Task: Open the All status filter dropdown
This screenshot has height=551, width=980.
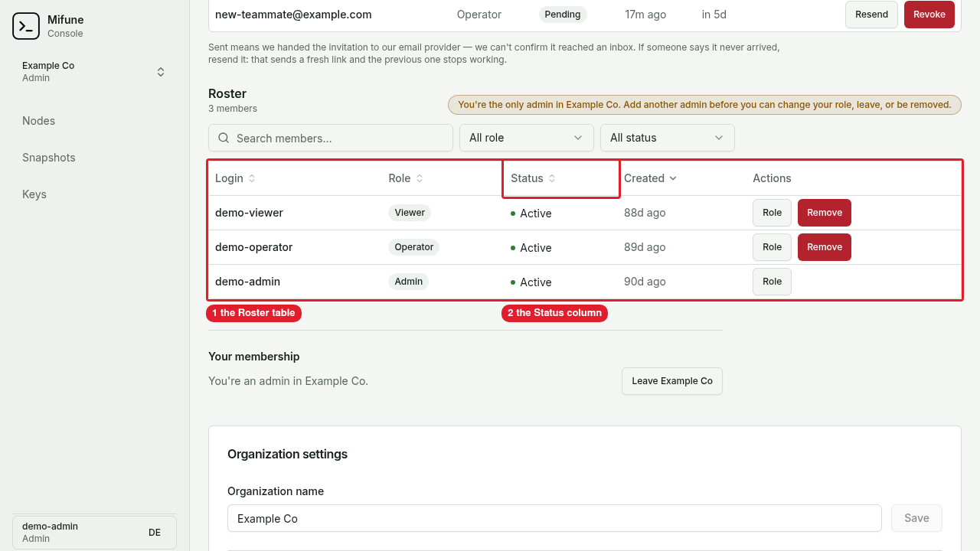Action: pos(668,138)
